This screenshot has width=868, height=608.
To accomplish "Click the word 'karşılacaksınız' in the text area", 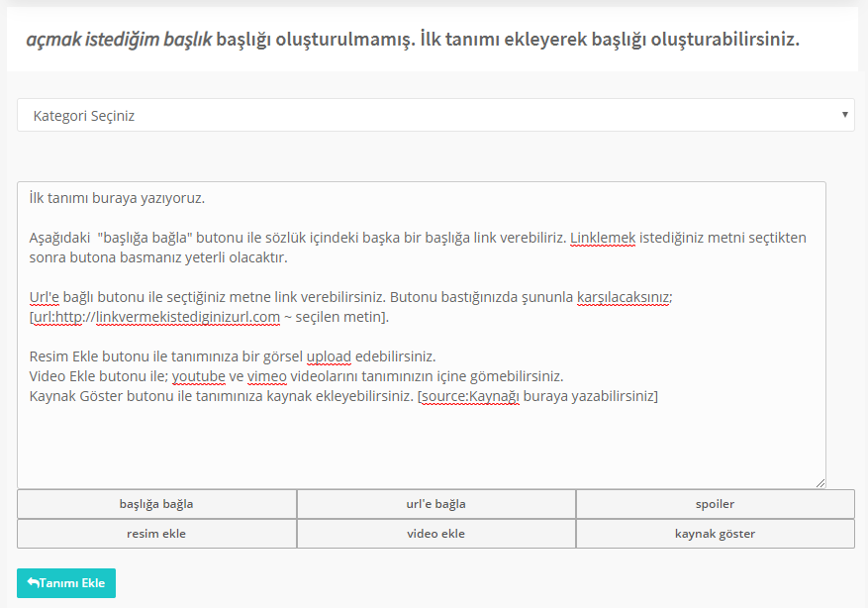I will 623,297.
